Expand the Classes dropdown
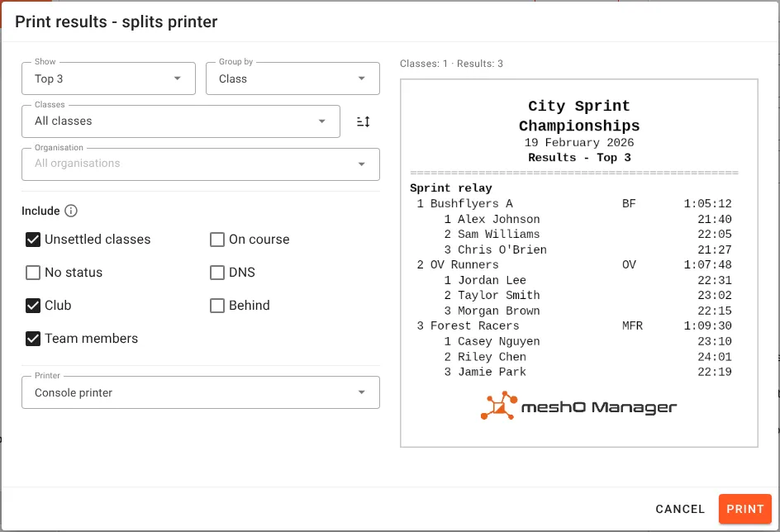Viewport: 780px width, 532px height. [x=181, y=121]
